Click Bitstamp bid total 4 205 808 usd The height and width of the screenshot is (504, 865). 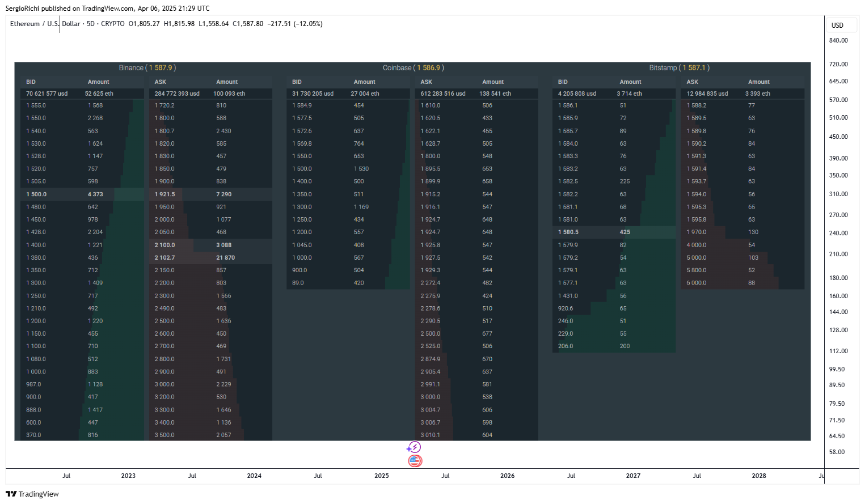[577, 94]
